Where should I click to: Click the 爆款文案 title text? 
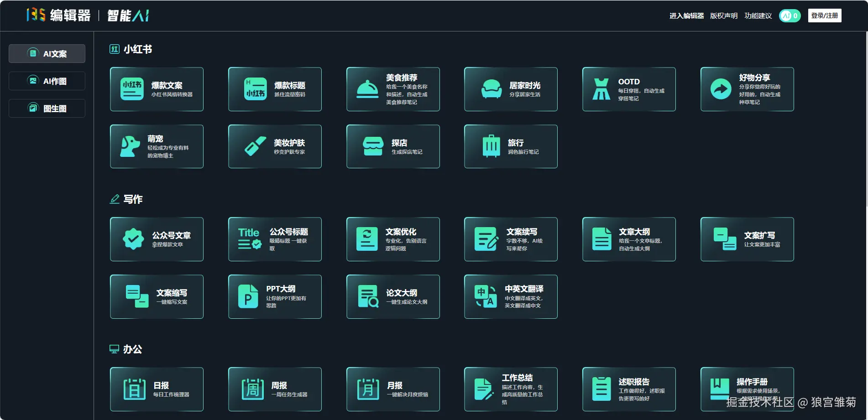(167, 85)
